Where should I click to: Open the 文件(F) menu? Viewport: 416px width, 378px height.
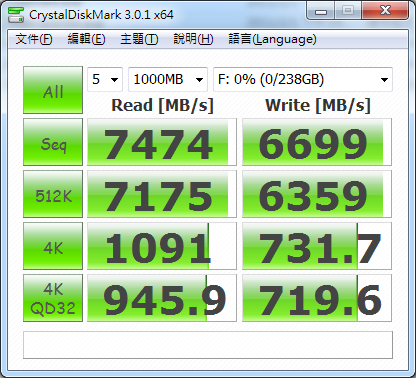coord(34,39)
